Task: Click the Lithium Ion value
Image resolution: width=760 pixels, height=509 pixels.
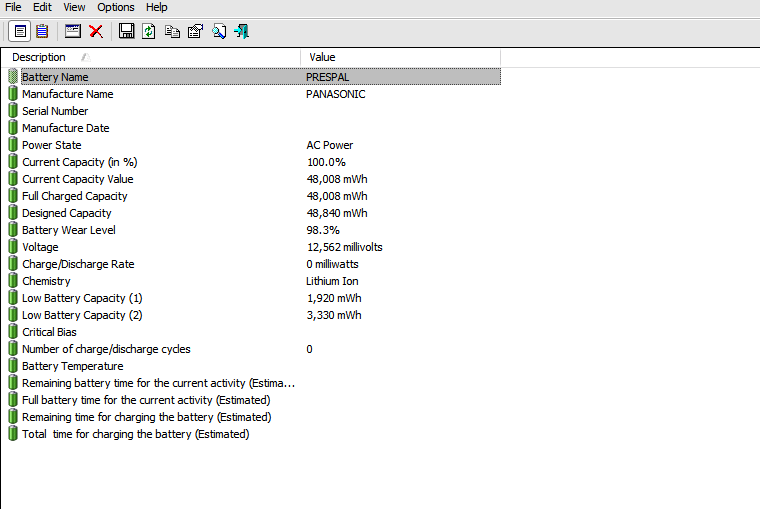Action: 332,281
